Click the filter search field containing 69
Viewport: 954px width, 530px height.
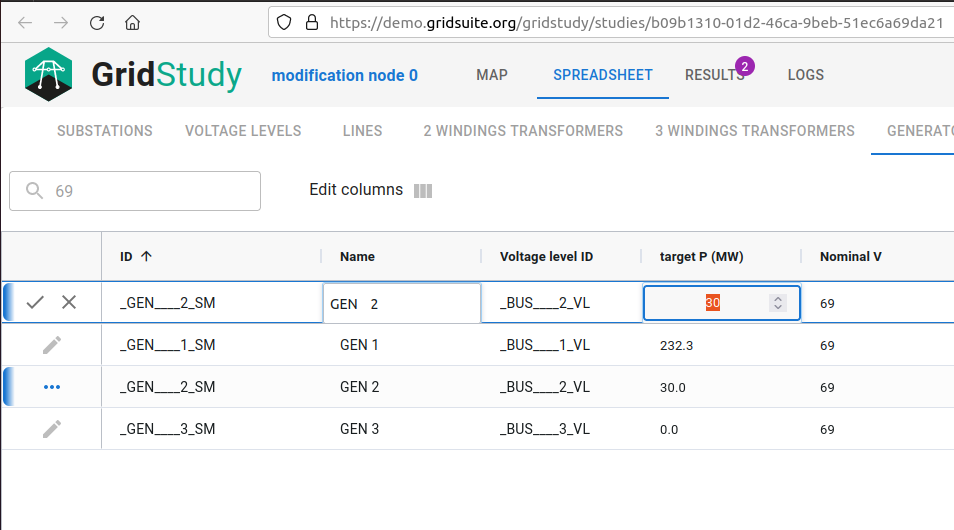click(135, 191)
